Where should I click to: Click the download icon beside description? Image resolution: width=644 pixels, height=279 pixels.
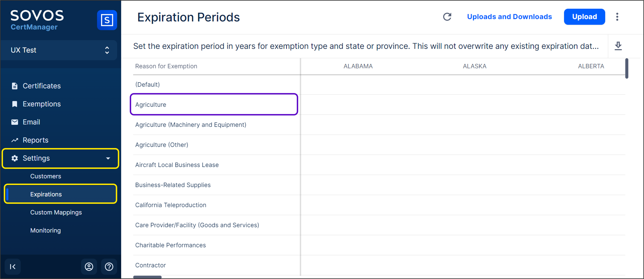click(618, 46)
